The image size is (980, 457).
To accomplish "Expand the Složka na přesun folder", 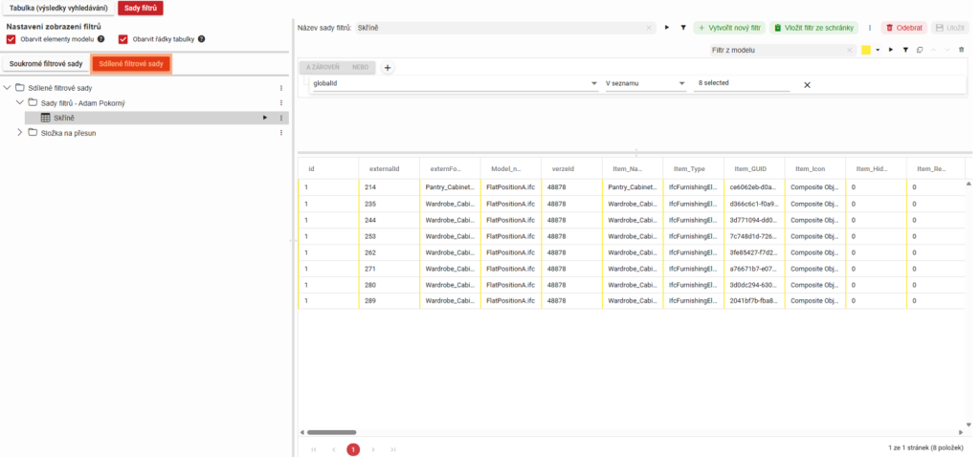I will 20,133.
